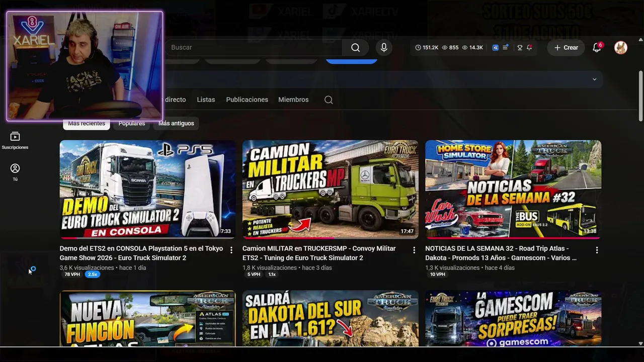Open the NOTICIAS DE LA SEMANA 32 title

501,253
